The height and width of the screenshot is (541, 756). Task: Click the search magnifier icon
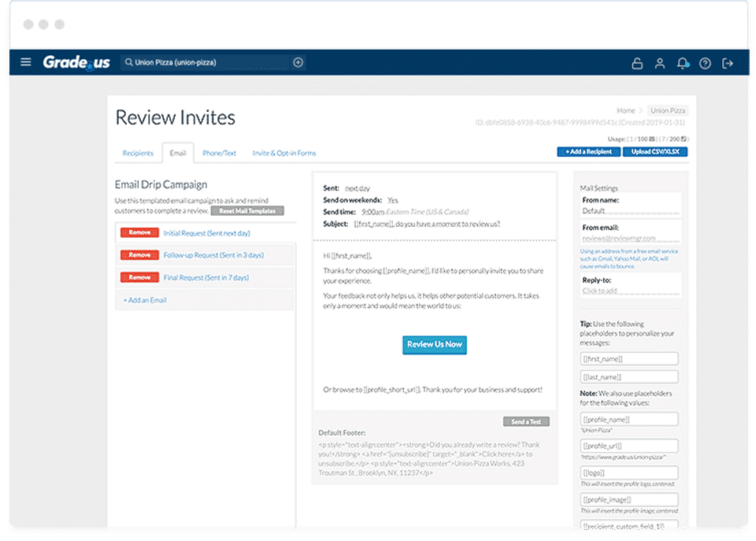pyautogui.click(x=128, y=62)
